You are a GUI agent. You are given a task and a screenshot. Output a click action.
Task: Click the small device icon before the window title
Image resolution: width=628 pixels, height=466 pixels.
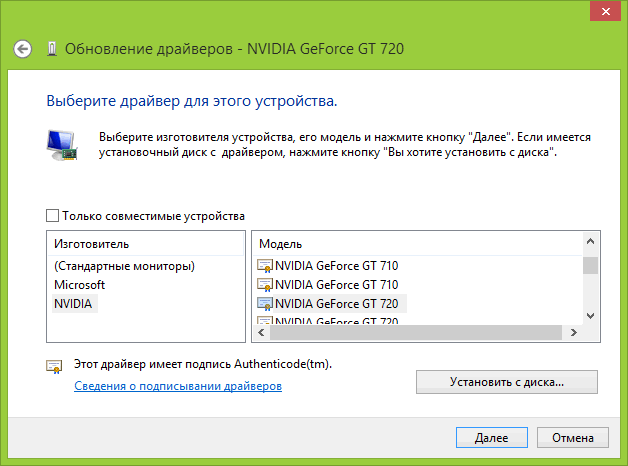coord(50,48)
